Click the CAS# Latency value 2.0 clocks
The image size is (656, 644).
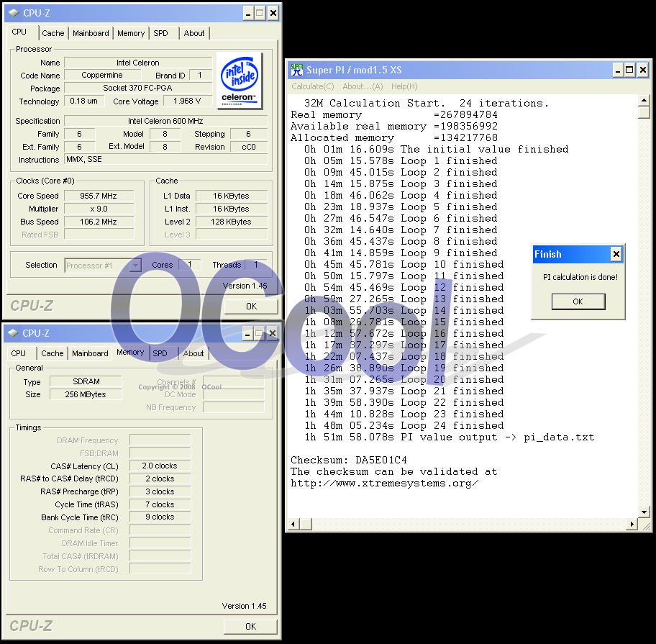tap(160, 466)
